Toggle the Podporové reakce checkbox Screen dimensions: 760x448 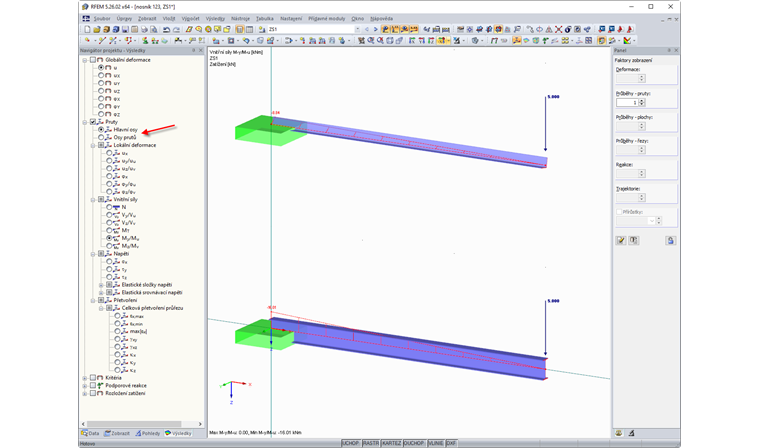[x=93, y=385]
